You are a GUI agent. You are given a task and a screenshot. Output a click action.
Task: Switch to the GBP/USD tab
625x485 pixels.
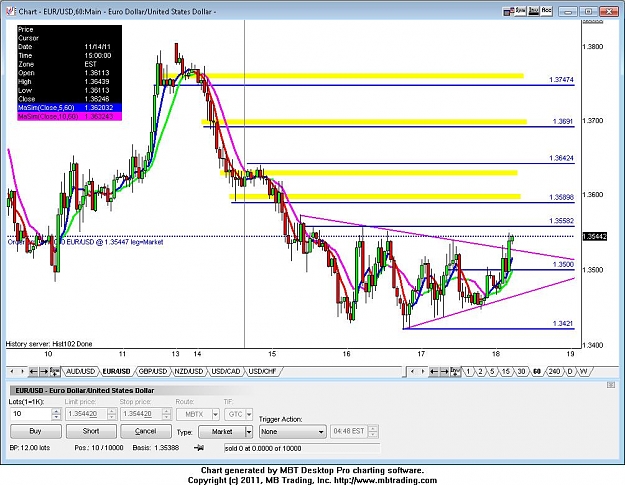pos(153,371)
